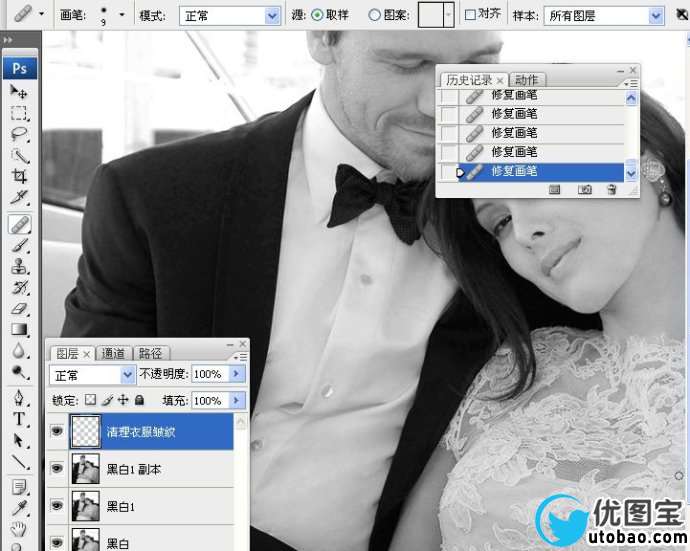Select the Hand tool
This screenshot has height=551, width=690.
coord(18,529)
